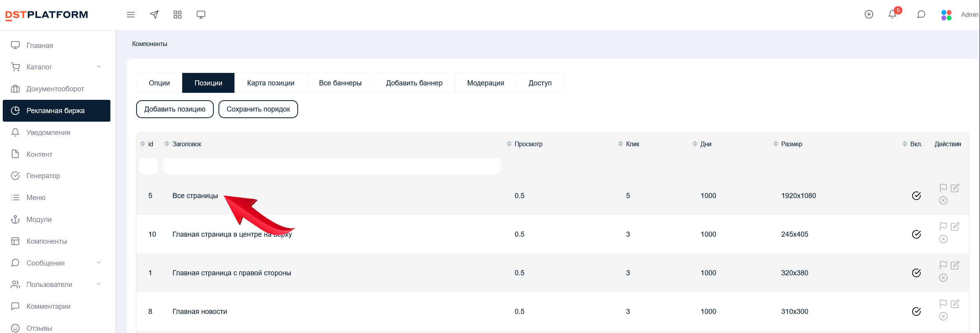Screen dimensions: 980x333
Task: Expand the Сообщения sidebar submenu
Action: [99, 263]
